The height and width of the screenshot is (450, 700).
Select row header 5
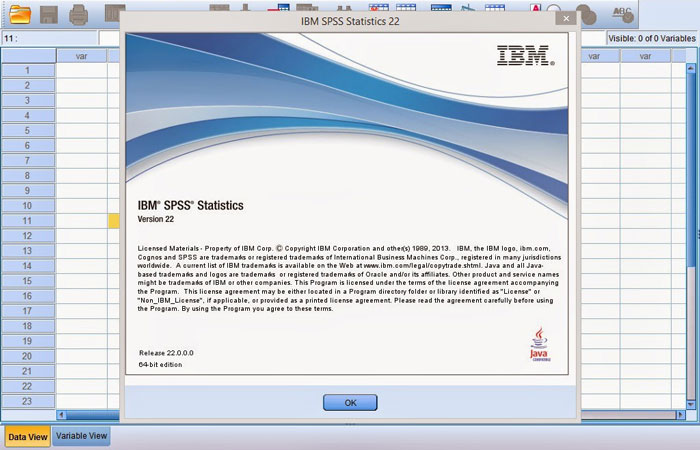[28, 130]
